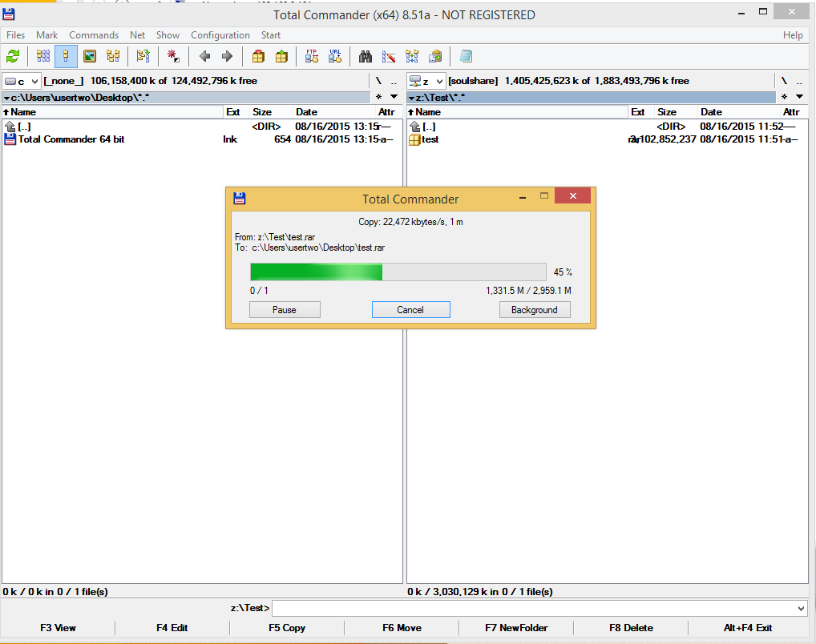Open the Mark menu
Screen dimensions: 816x644
pos(46,35)
